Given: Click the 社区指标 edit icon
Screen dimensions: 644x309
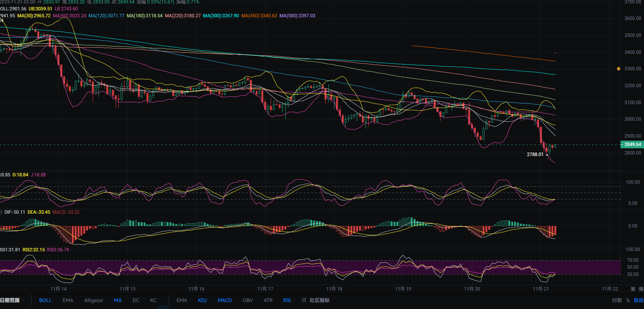Looking at the screenshot, I should pyautogui.click(x=304, y=300).
